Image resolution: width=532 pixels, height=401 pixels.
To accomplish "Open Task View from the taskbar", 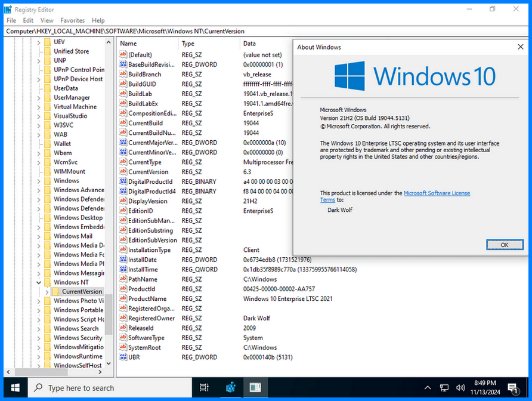I will click(204, 387).
